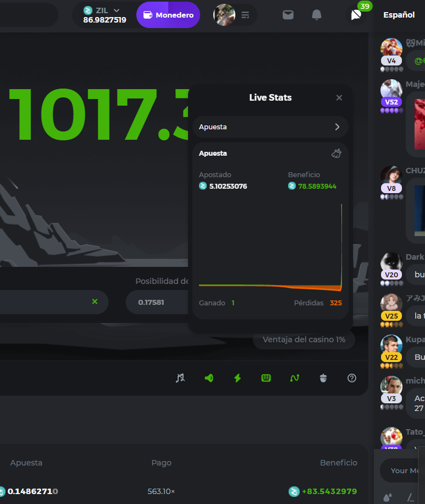The image size is (425, 504).
Task: Toggle the green sound effects speaker
Action: (209, 378)
